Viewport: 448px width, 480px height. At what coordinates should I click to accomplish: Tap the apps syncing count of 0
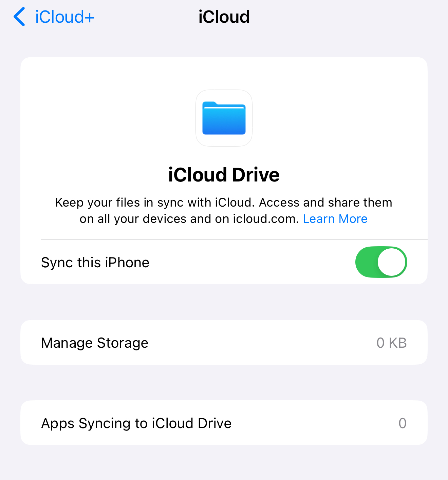(403, 423)
